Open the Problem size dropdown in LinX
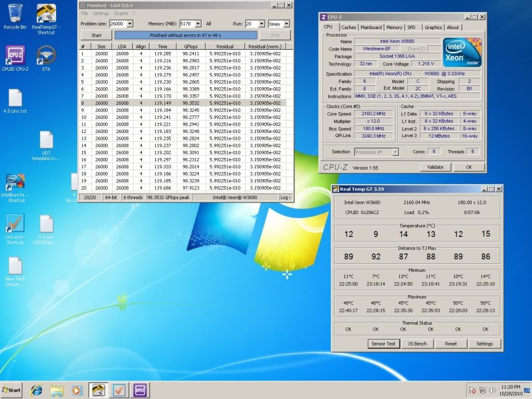 (x=130, y=24)
